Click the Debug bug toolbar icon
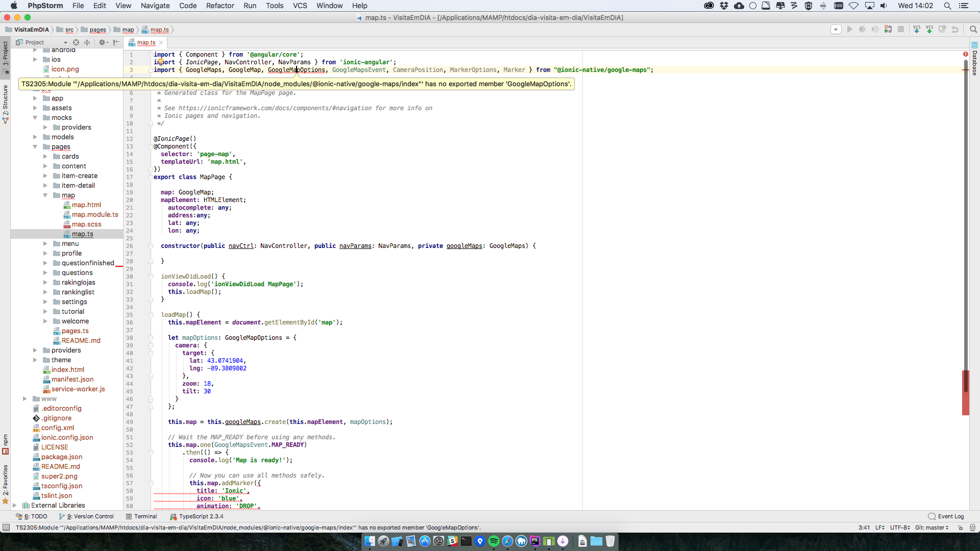 (x=863, y=30)
